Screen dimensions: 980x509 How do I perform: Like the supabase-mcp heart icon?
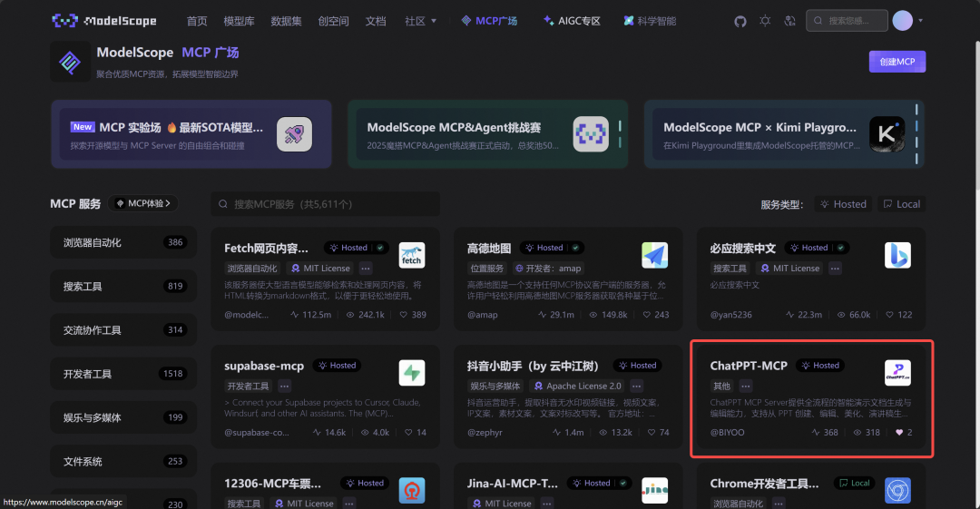(408, 432)
